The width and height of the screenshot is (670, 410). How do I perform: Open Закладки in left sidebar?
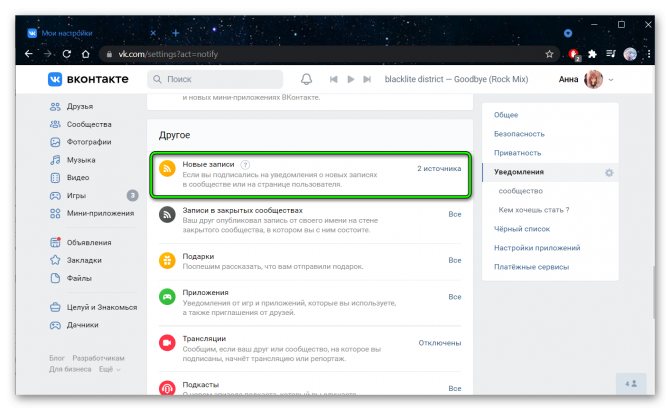(84, 260)
